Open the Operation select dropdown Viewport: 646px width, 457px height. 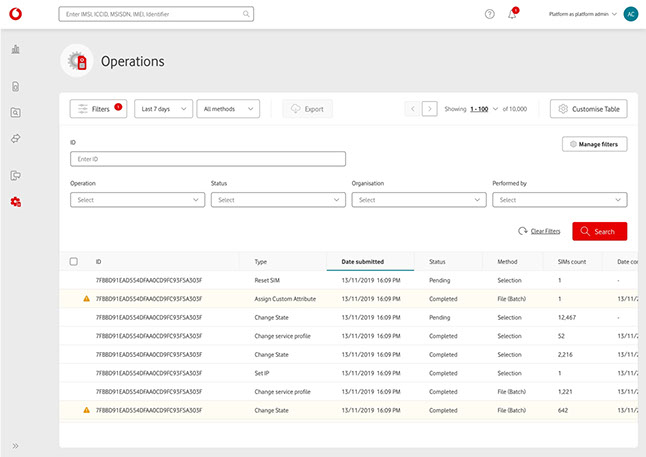(x=137, y=200)
